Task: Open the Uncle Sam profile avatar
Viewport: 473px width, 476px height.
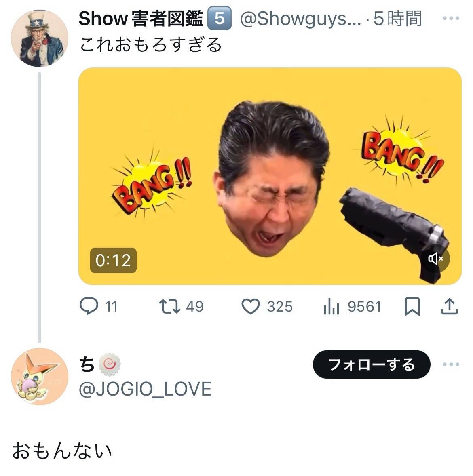Action: (40, 38)
